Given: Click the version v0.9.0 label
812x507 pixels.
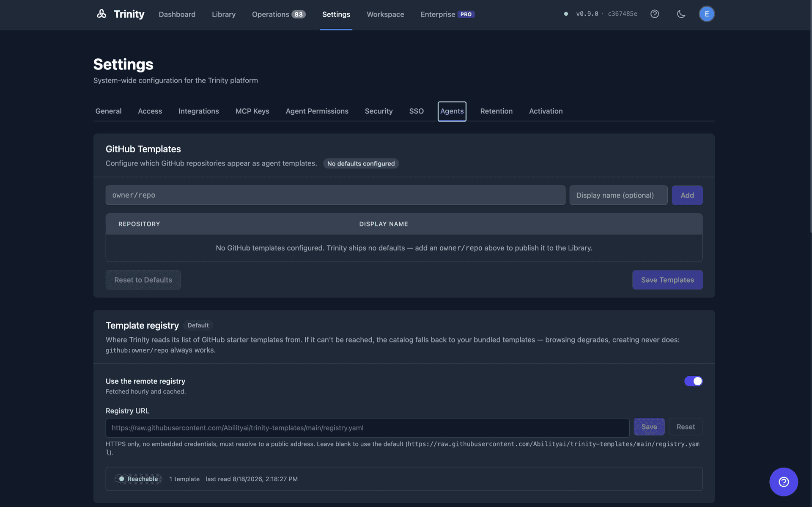Looking at the screenshot, I should [587, 14].
